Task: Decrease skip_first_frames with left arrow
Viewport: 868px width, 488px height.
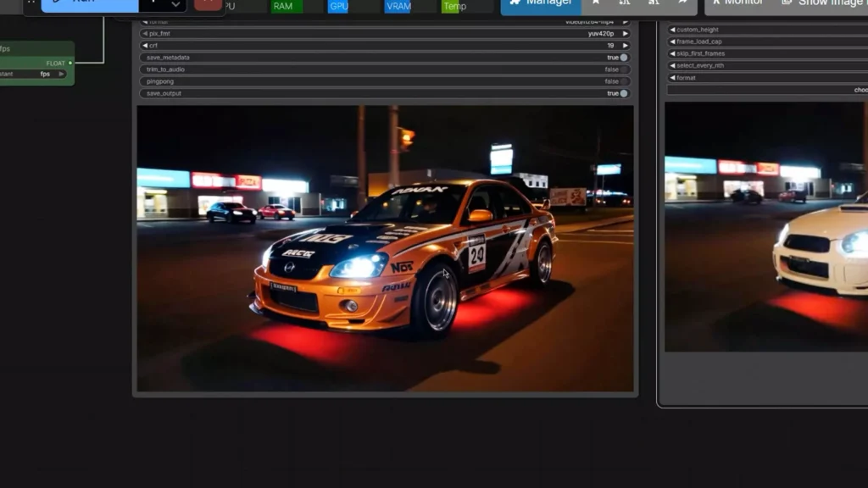Action: click(x=672, y=53)
